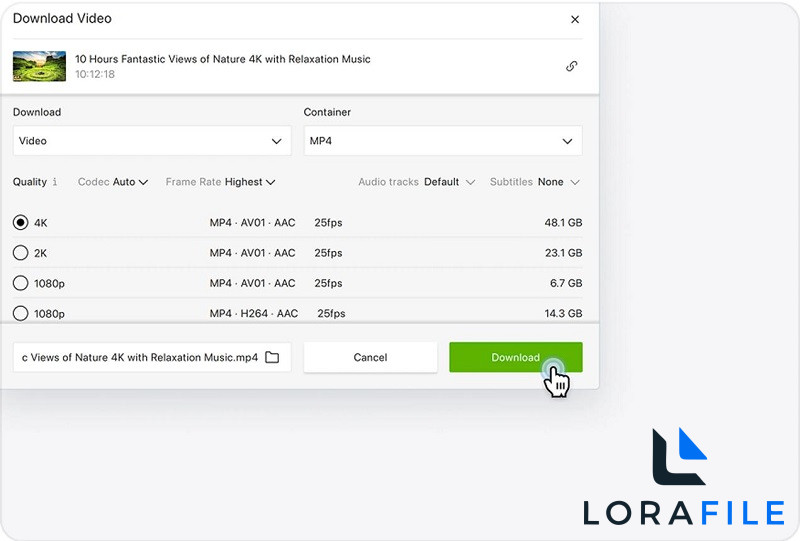
Task: Click the green Download button
Action: (516, 357)
